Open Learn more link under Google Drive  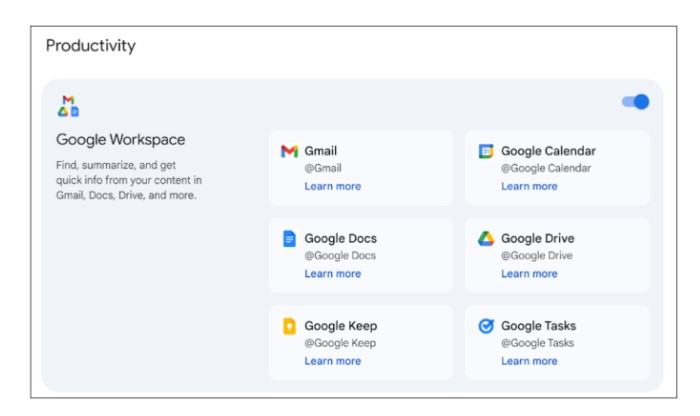(529, 274)
